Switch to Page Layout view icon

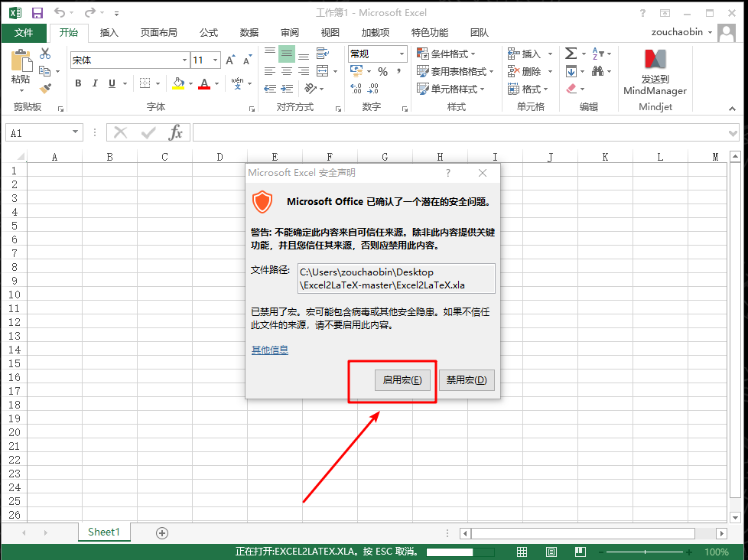[x=551, y=552]
